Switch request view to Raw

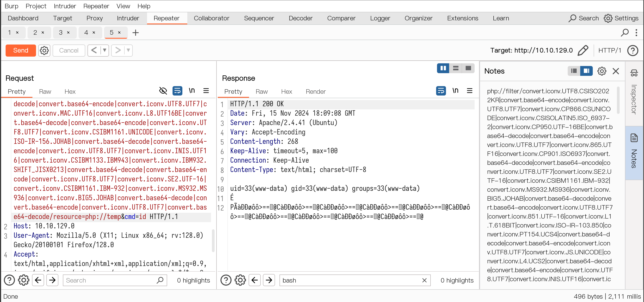pos(45,91)
